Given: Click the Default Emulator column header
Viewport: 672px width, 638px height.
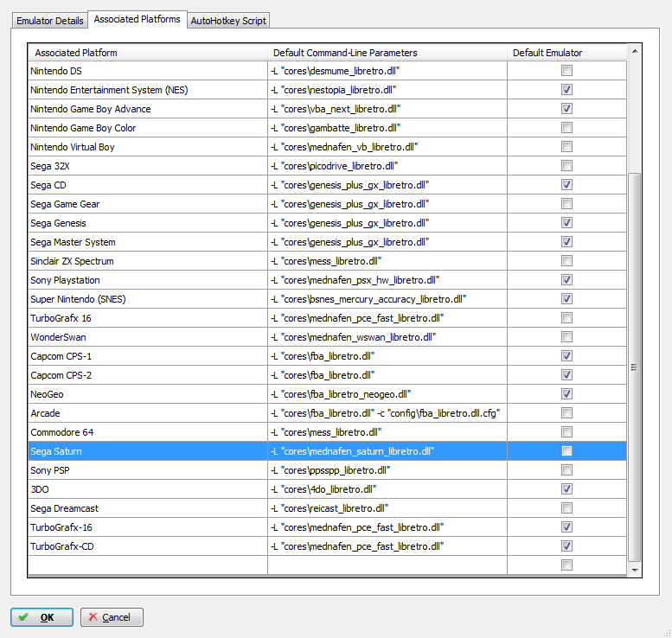Looking at the screenshot, I should pyautogui.click(x=567, y=53).
